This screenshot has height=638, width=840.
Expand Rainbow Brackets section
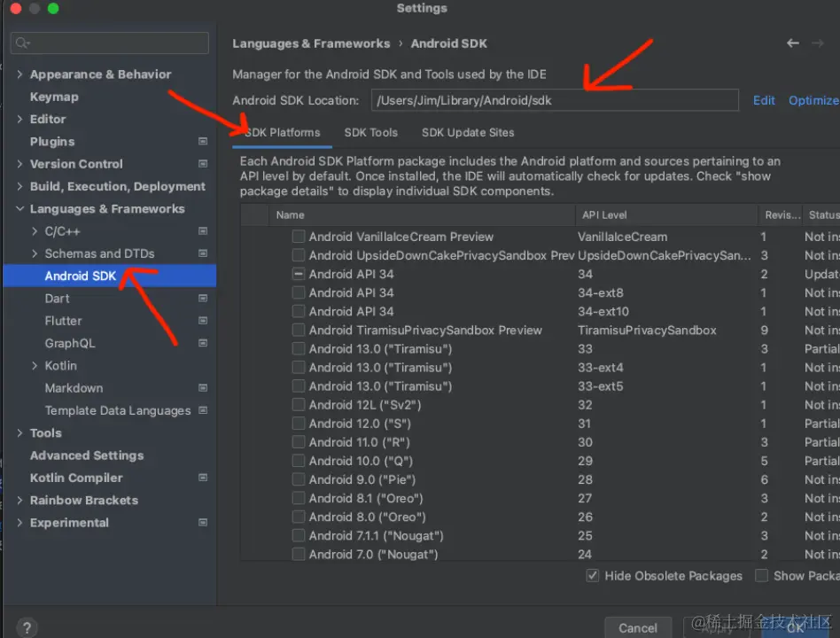(x=19, y=501)
